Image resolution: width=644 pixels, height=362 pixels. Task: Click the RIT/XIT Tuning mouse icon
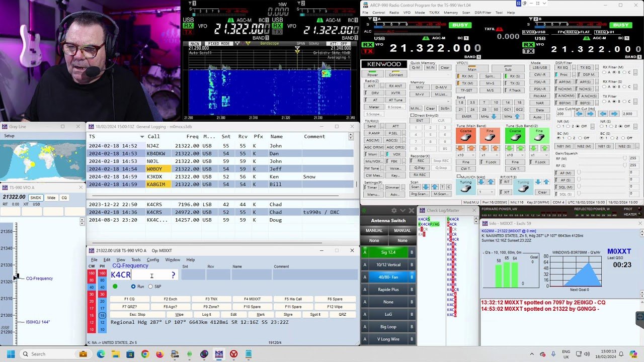(x=523, y=187)
